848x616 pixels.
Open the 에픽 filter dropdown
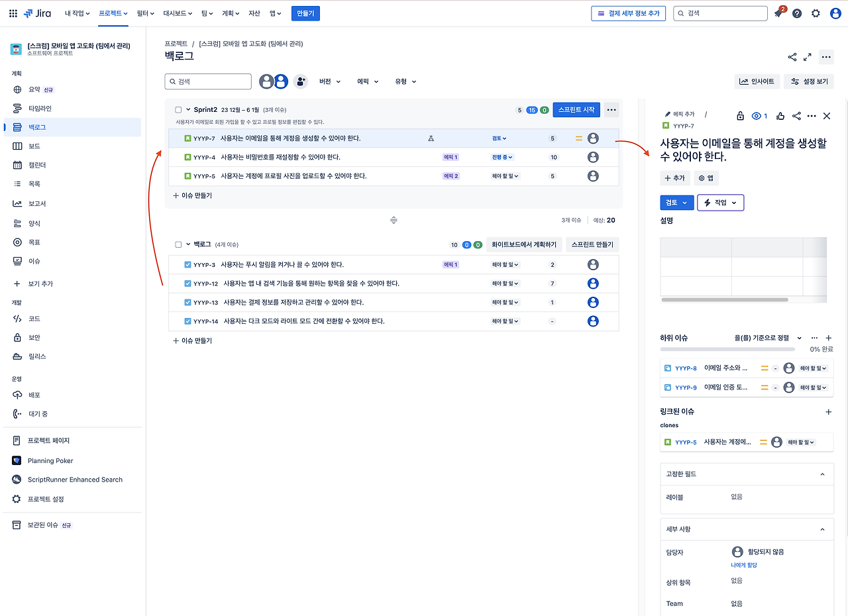368,81
